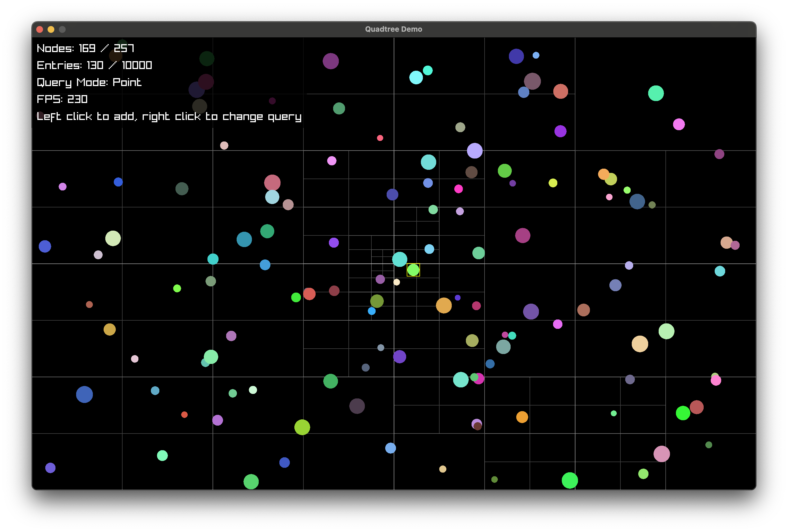The height and width of the screenshot is (532, 788).
Task: Click the 'Nodes: 169 / 257' readout
Action: (85, 48)
